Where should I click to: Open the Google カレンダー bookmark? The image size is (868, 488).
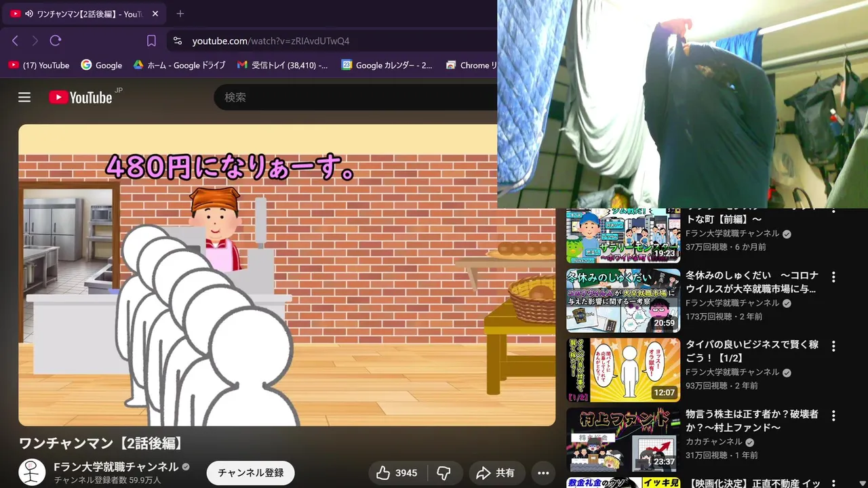click(387, 65)
